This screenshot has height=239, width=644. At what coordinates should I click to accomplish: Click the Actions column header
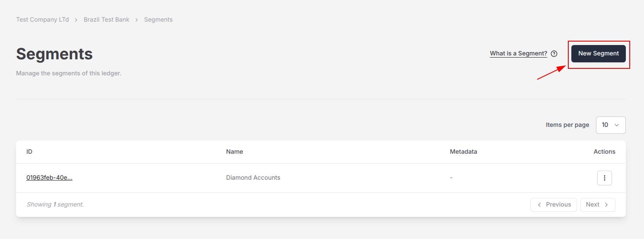[604, 152]
